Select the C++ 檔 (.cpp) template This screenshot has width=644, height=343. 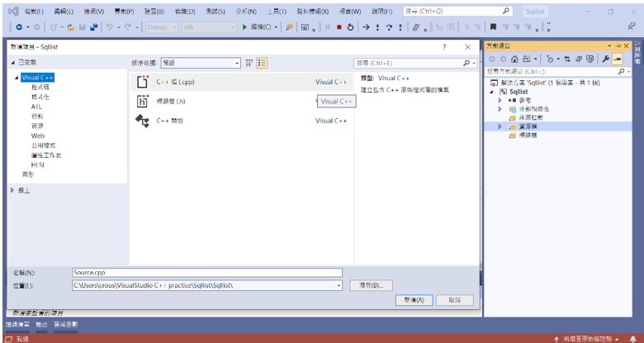point(241,82)
